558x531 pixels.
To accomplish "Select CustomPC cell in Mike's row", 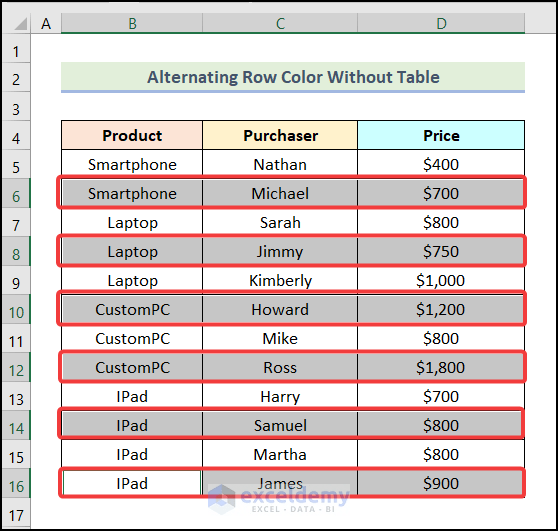I will (x=132, y=338).
